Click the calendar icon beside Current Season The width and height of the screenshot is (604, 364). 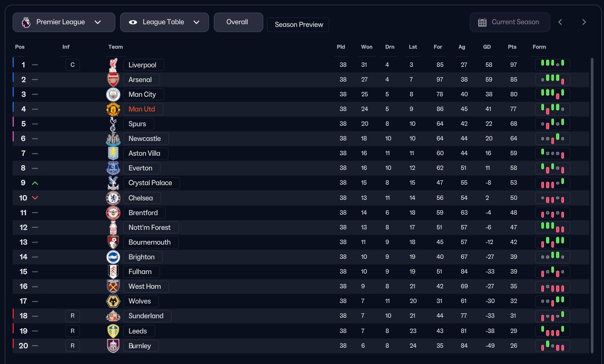(482, 22)
